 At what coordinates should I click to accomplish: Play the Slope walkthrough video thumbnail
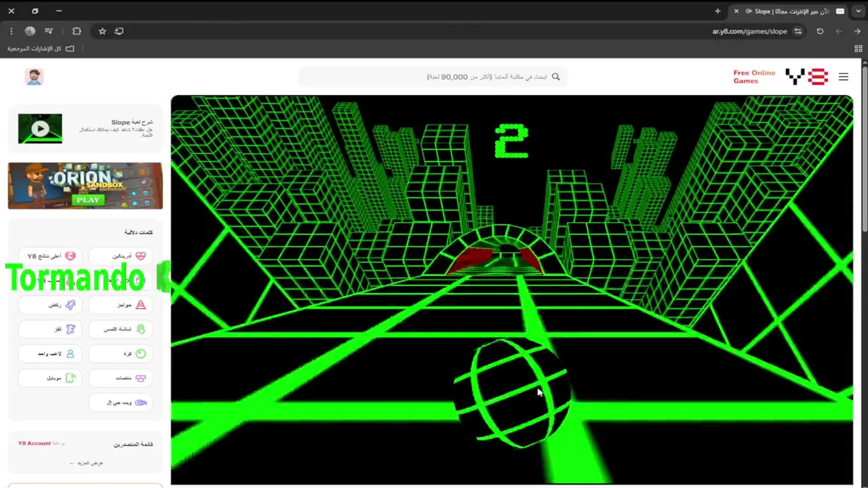(40, 129)
